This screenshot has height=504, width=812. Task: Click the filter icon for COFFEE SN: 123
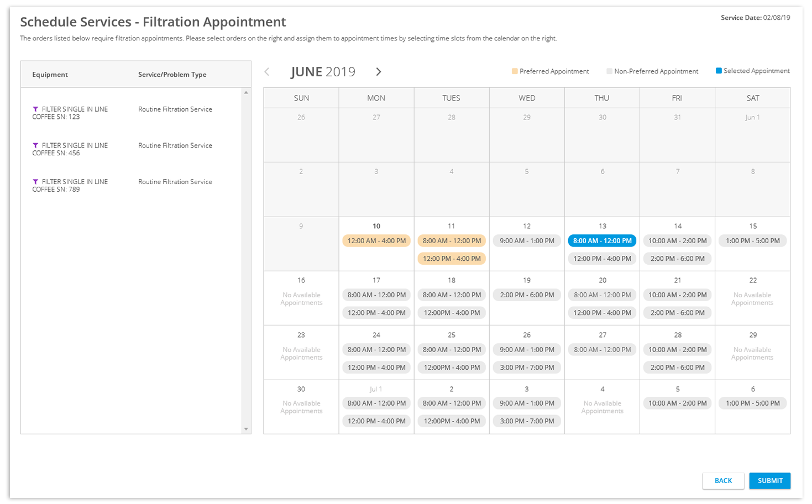tap(35, 109)
